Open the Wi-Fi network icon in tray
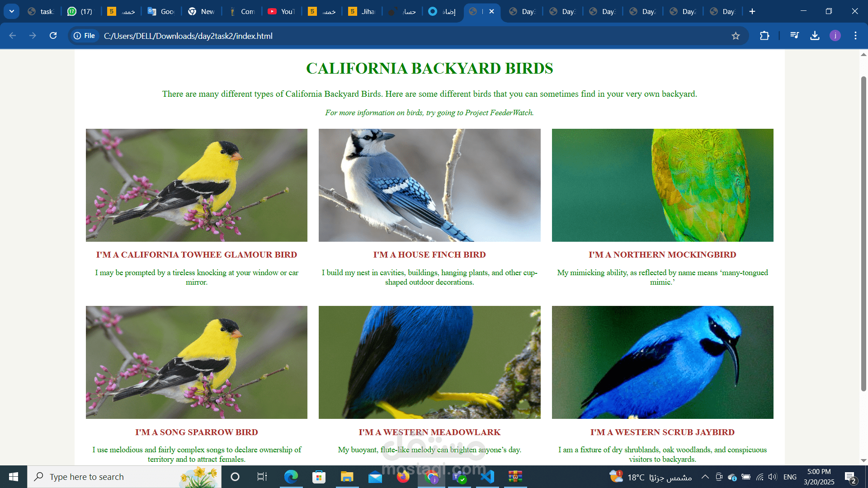Screen dimensions: 868x488 point(759,477)
